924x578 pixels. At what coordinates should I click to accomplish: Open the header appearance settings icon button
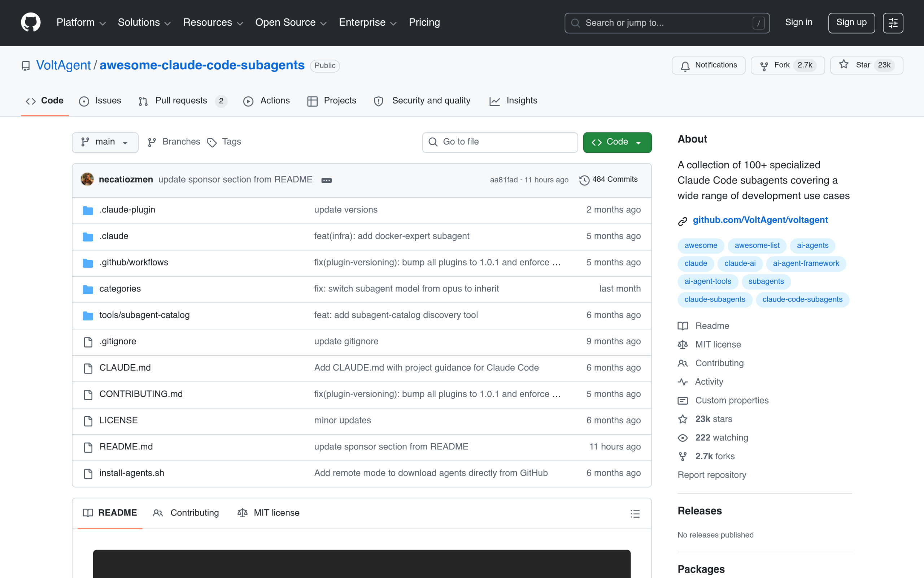tap(893, 23)
